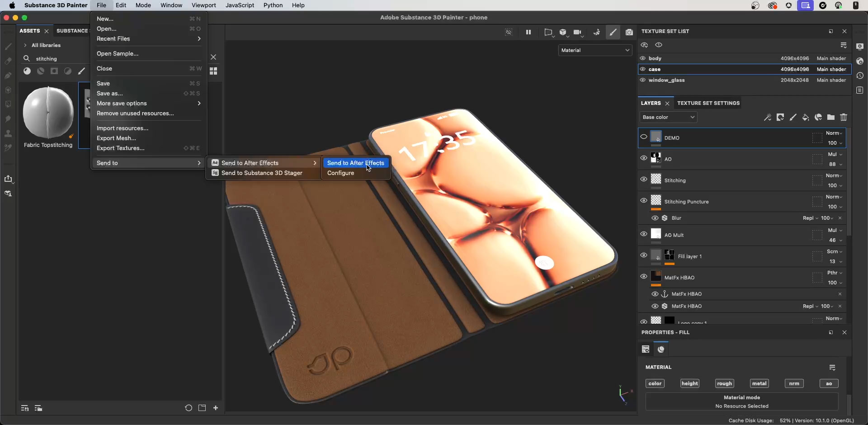Open AO layer Mul blend mode dropdown
The image size is (868, 425).
coord(835,154)
